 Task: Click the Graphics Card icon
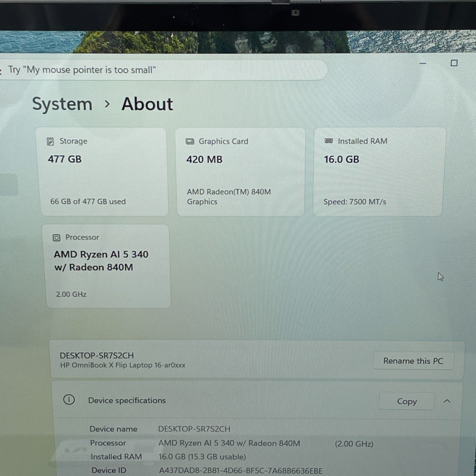(190, 141)
